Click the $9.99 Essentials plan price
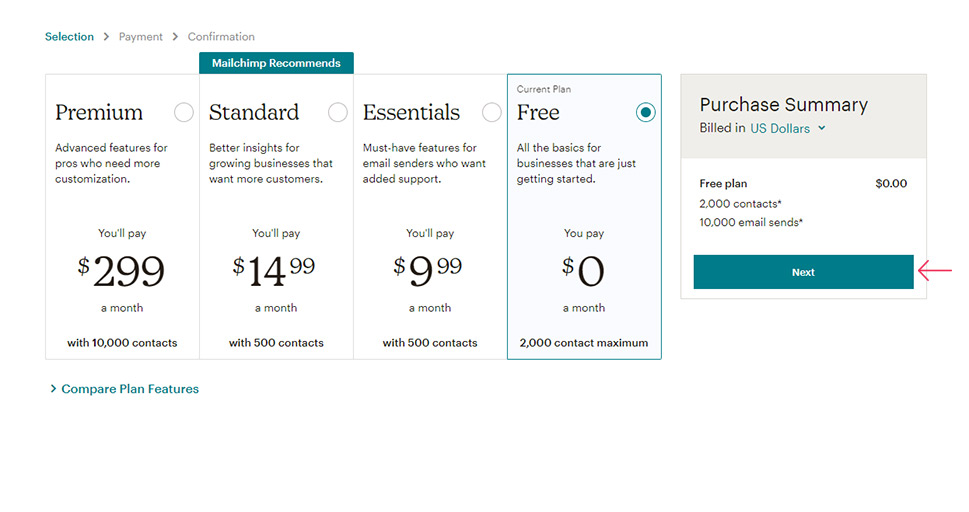This screenshot has width=969, height=512. 428,271
